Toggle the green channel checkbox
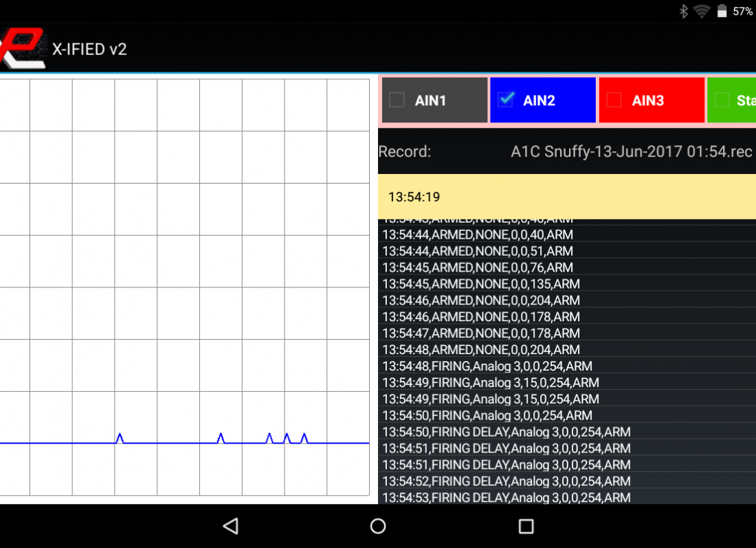Viewport: 756px width, 548px height. click(x=722, y=100)
